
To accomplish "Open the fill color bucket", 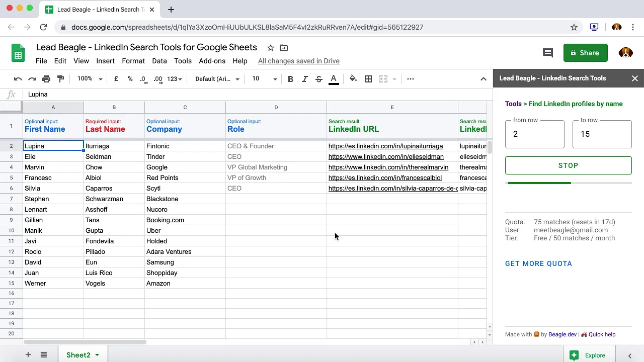I will [353, 79].
